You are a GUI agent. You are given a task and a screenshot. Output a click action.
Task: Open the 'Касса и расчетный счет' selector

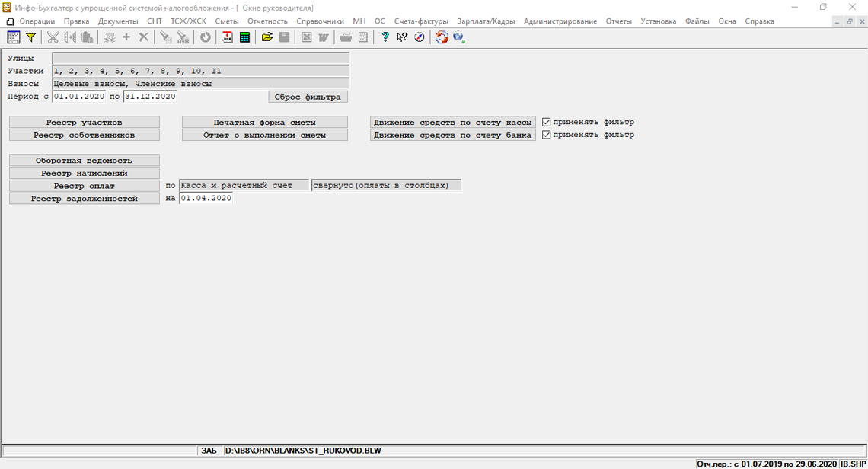click(x=244, y=186)
